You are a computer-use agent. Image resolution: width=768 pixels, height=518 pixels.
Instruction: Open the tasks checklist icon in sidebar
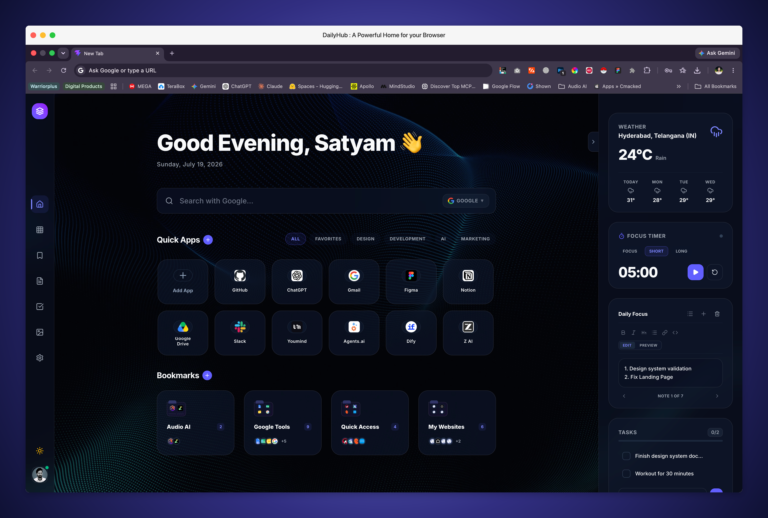tap(40, 306)
